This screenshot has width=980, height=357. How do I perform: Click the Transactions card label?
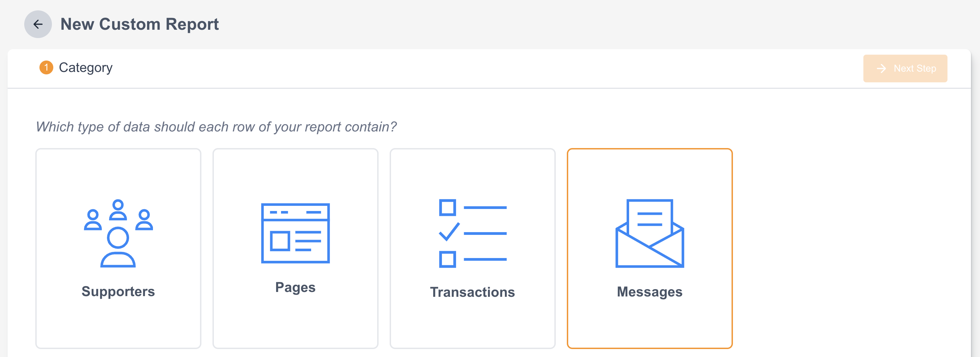(472, 292)
